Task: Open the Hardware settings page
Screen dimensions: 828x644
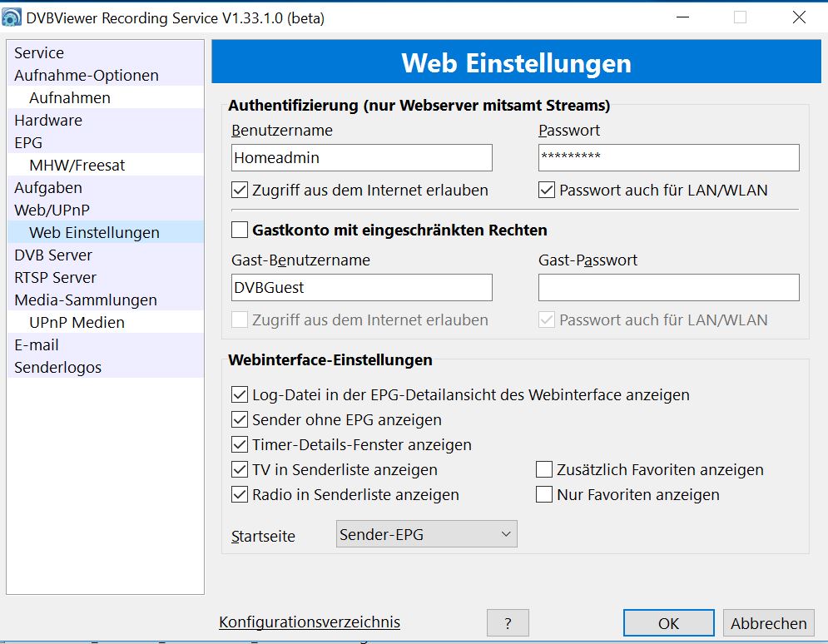Action: click(106, 121)
